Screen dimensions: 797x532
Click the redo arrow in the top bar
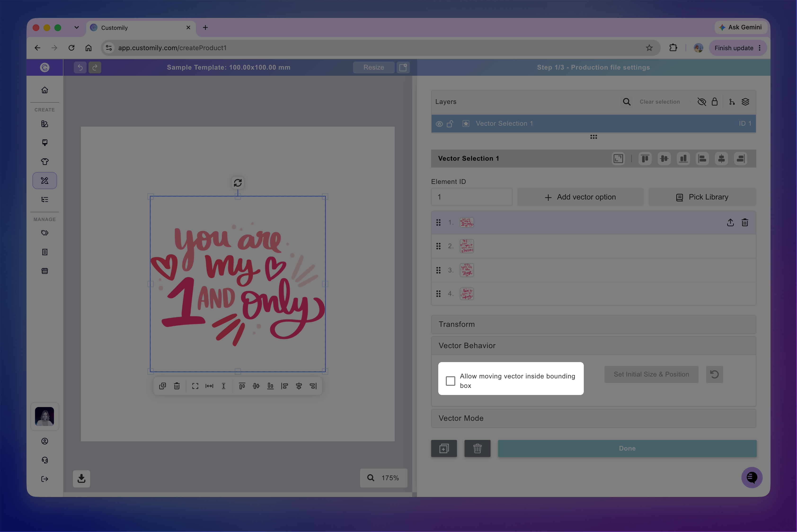(x=95, y=67)
